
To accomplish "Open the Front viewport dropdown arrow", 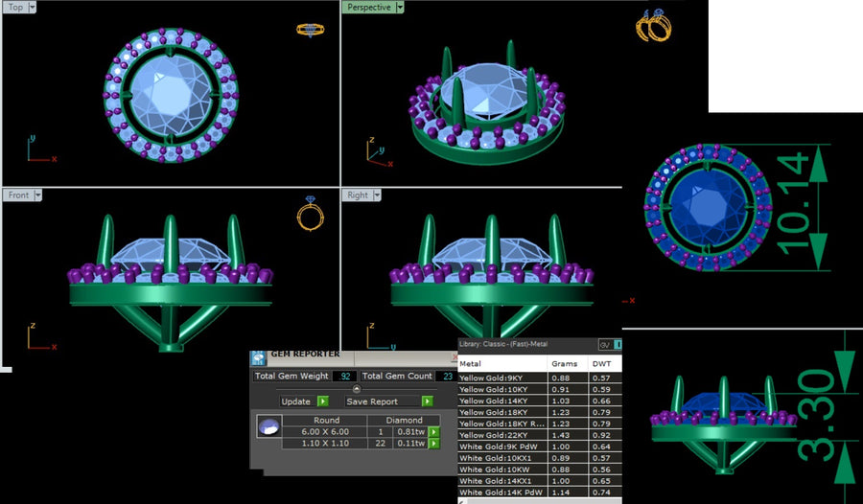I will (x=38, y=195).
